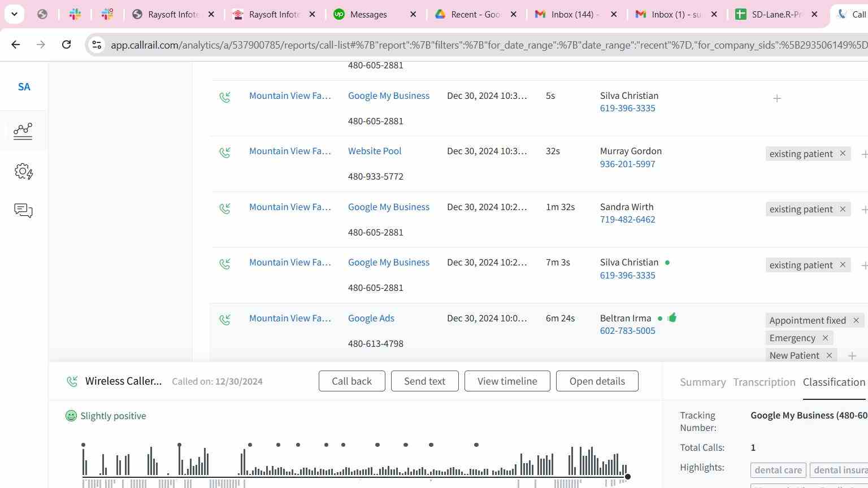Add a tag to the Beltran Irma call

coord(852,356)
